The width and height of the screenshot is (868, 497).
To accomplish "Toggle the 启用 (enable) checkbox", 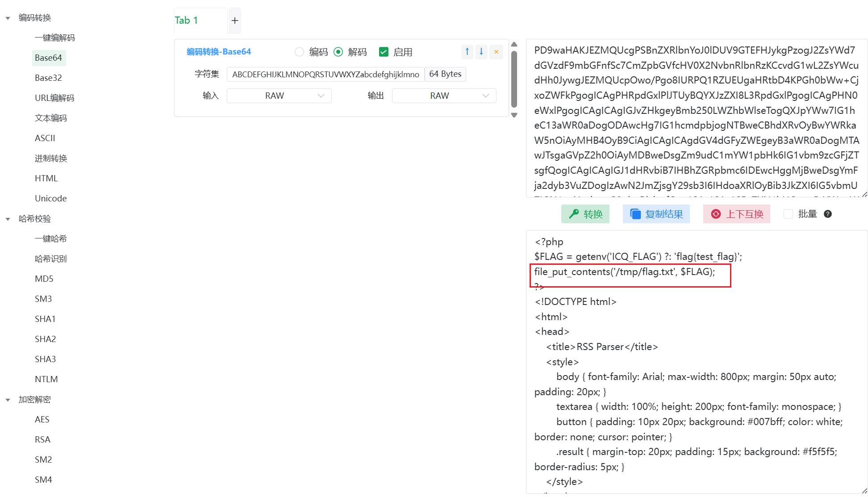I will (x=384, y=52).
